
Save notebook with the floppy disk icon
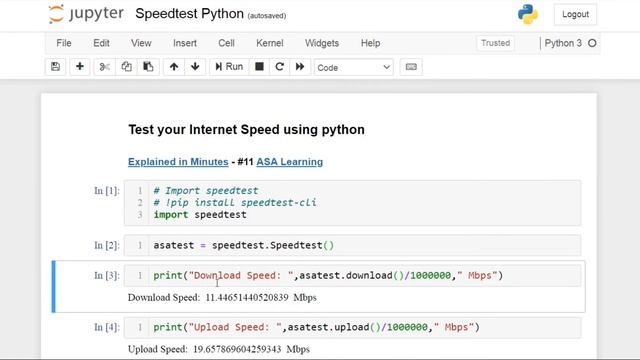[56, 67]
